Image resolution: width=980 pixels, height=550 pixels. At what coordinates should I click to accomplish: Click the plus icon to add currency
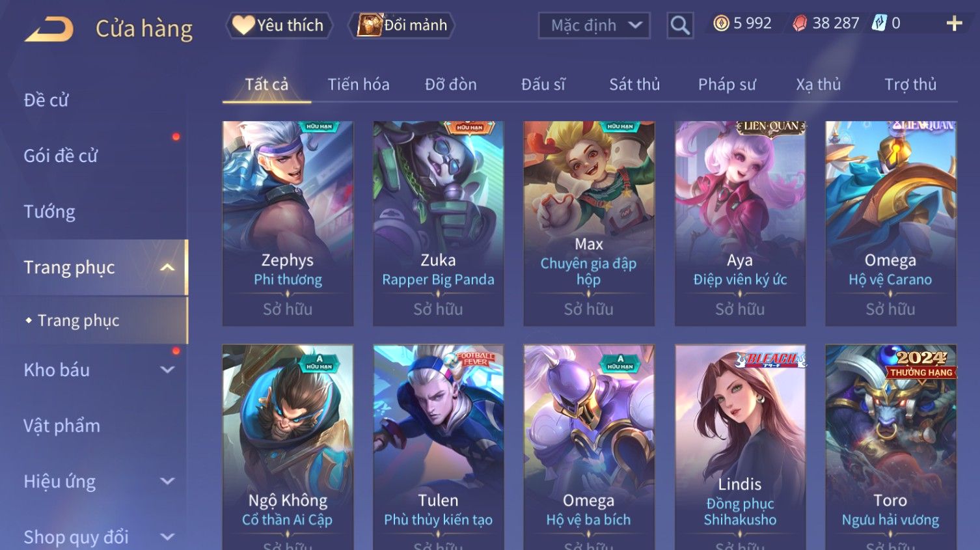[x=954, y=24]
